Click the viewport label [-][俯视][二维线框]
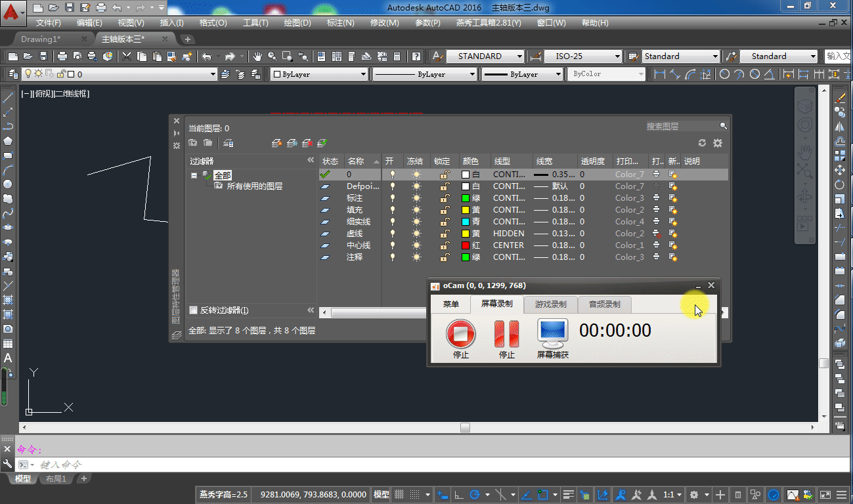The image size is (853, 504). tap(55, 94)
